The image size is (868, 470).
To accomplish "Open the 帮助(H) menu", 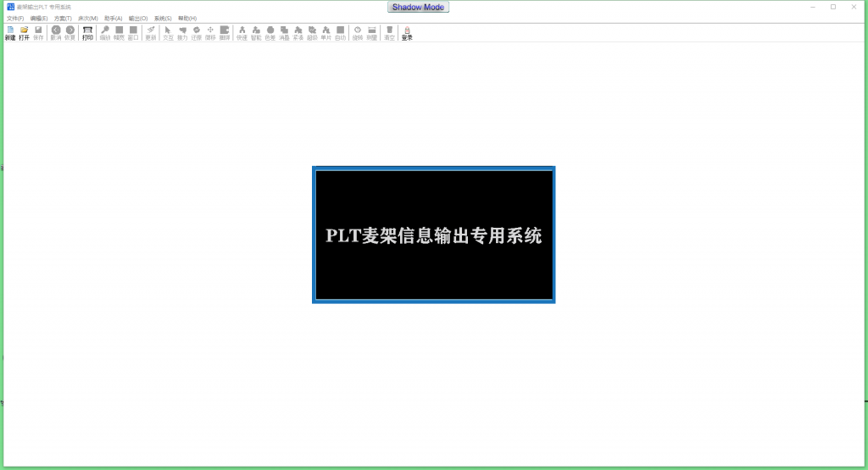I will pyautogui.click(x=187, y=18).
